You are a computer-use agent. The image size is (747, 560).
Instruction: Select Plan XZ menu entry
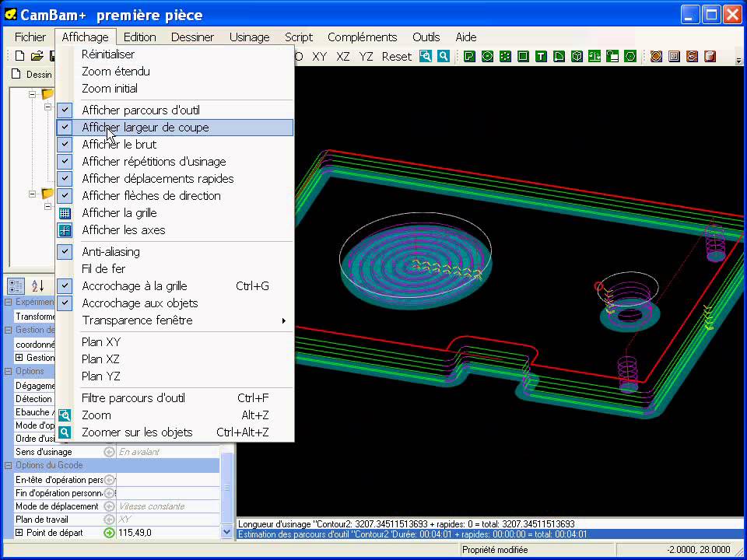coord(174,359)
